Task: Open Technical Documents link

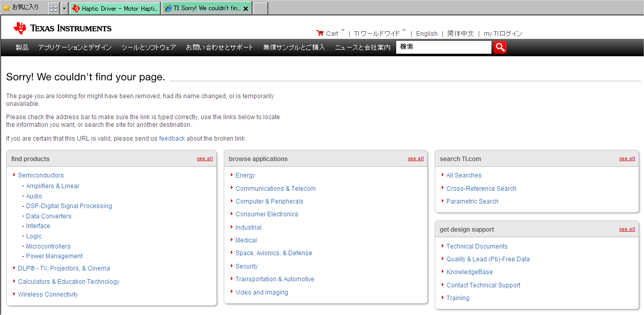Action: click(477, 246)
